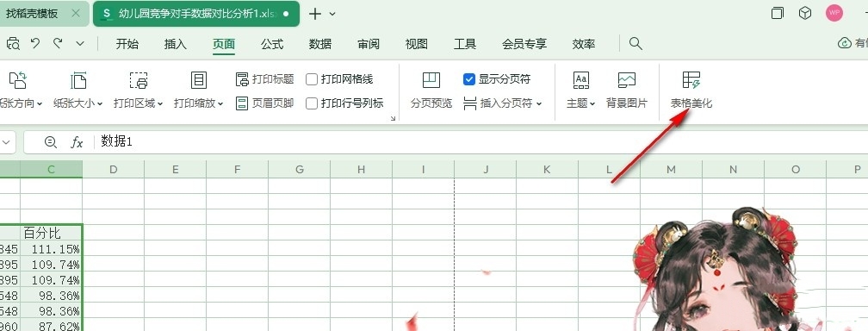This screenshot has height=331, width=868.
Task: Select column M header
Action: tap(672, 169)
